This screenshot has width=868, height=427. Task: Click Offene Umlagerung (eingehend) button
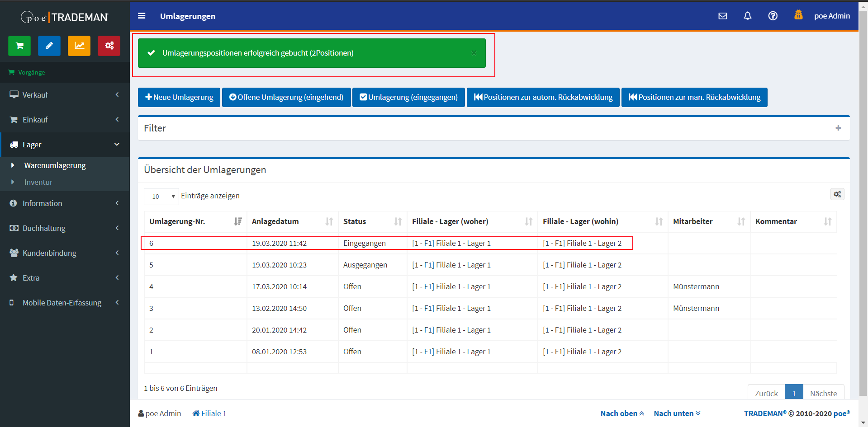(x=286, y=97)
